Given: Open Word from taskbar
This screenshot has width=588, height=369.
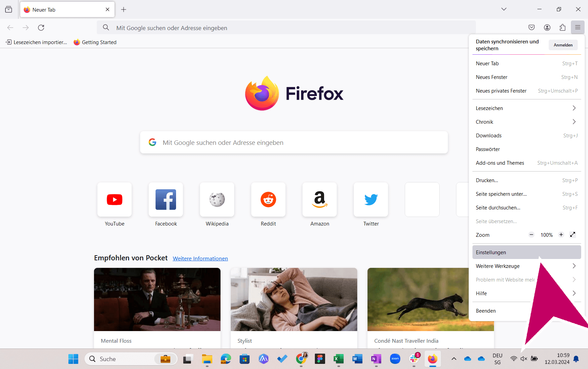Looking at the screenshot, I should [x=357, y=359].
